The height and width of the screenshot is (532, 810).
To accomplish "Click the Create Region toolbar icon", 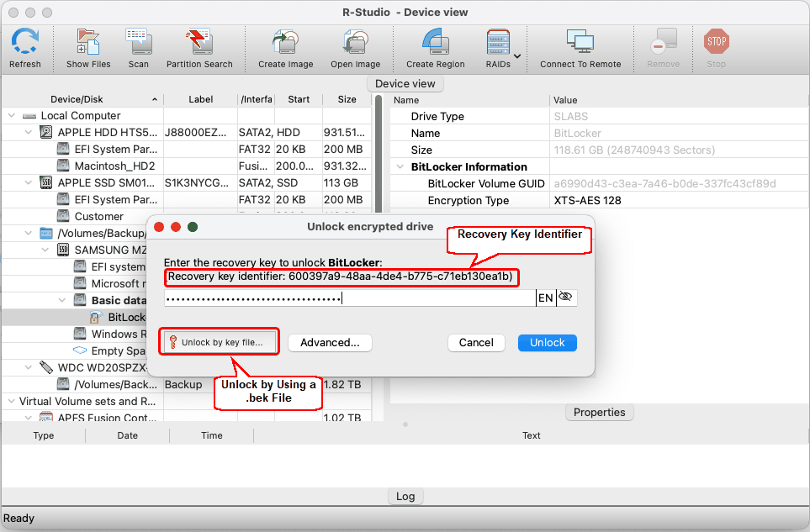I will tap(435, 41).
